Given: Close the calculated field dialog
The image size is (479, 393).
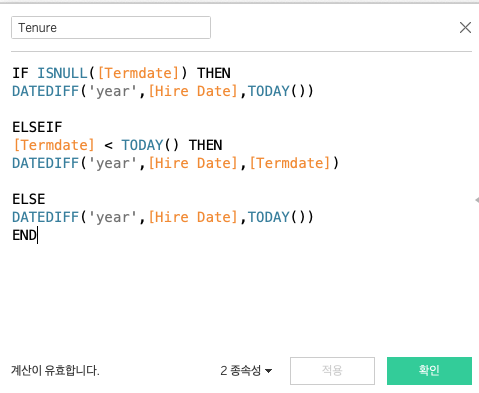Looking at the screenshot, I should point(465,28).
